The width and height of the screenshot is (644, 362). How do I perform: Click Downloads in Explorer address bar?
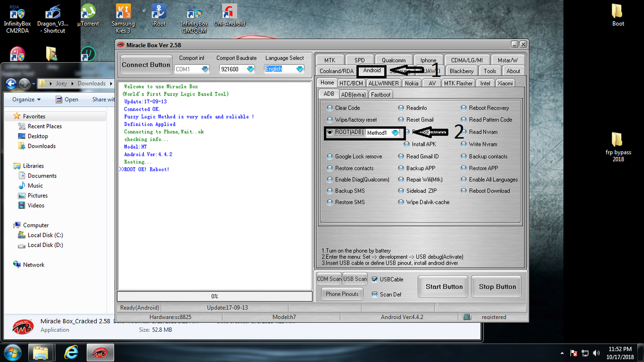tap(92, 83)
